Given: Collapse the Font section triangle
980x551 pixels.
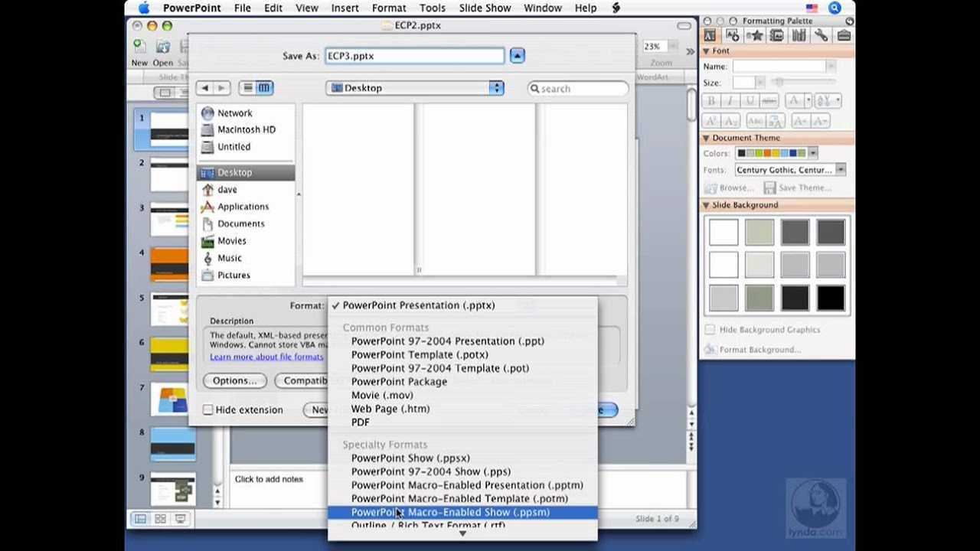Looking at the screenshot, I should click(707, 51).
